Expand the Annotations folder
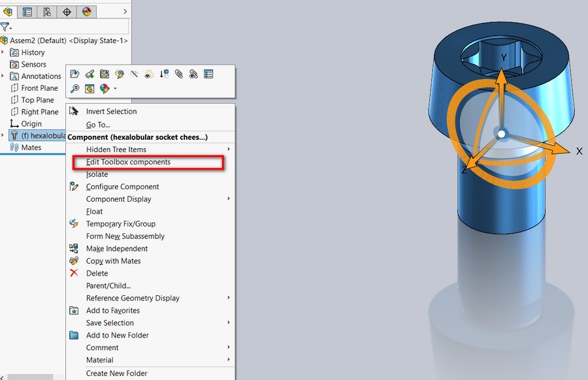Viewport: 588px width, 380px height. [3, 76]
